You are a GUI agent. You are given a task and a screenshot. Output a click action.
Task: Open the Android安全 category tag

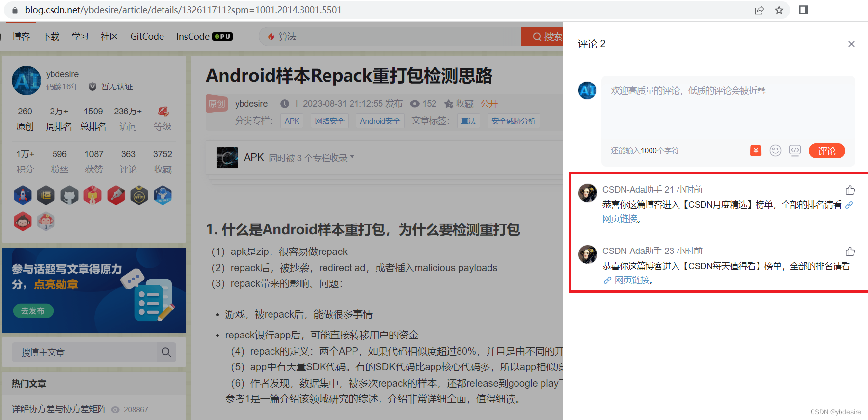point(380,121)
